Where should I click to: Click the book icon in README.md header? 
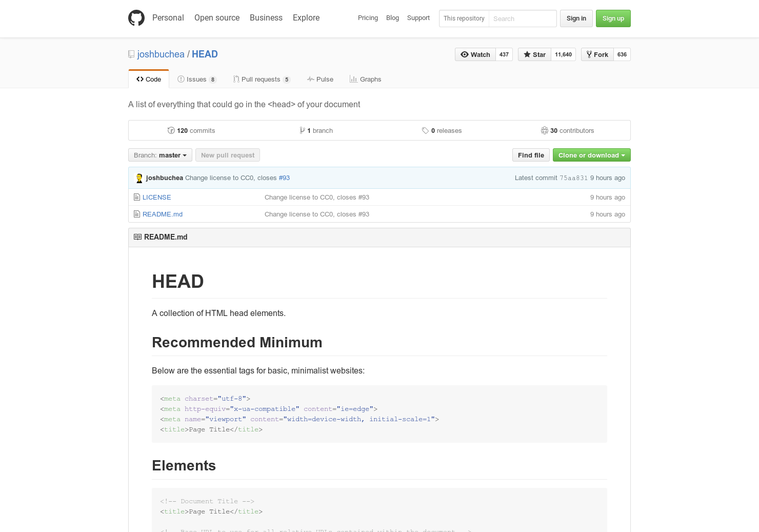[x=137, y=237]
